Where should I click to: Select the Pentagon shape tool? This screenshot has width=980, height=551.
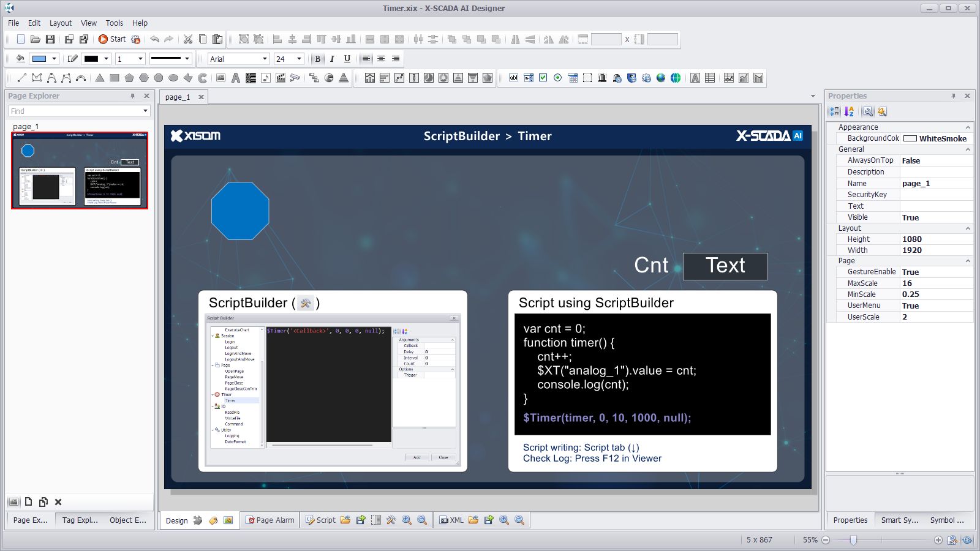(x=129, y=78)
